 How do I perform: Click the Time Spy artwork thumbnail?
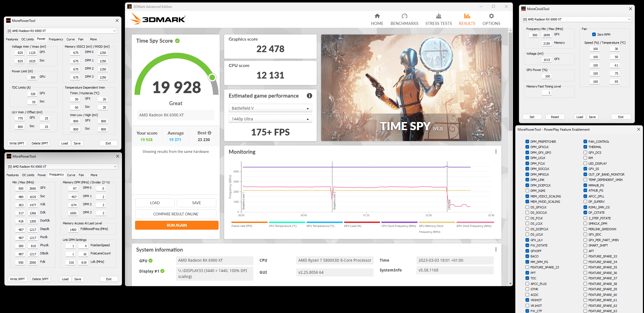(411, 88)
